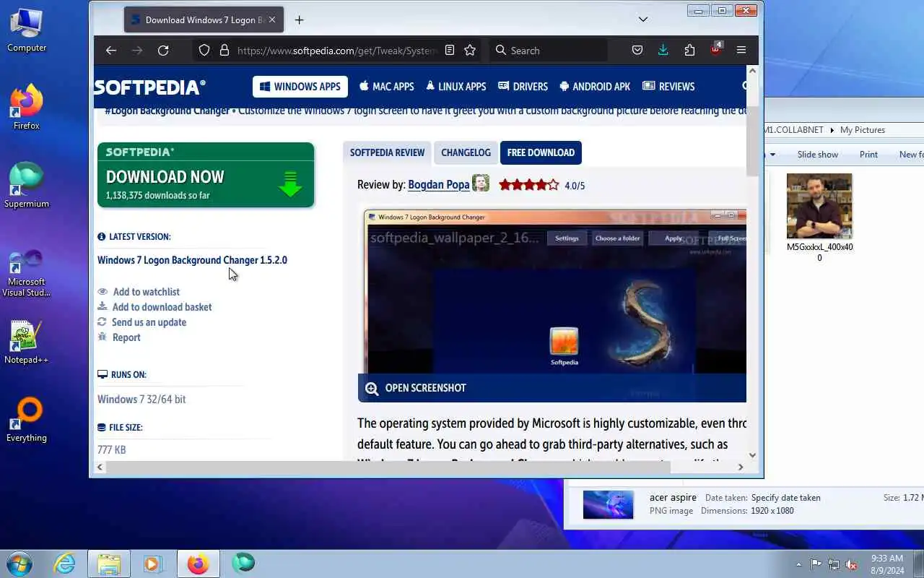Open Microsoft Visual Studio desktop shortcut
Viewport: 924px width, 578px height.
pyautogui.click(x=27, y=273)
